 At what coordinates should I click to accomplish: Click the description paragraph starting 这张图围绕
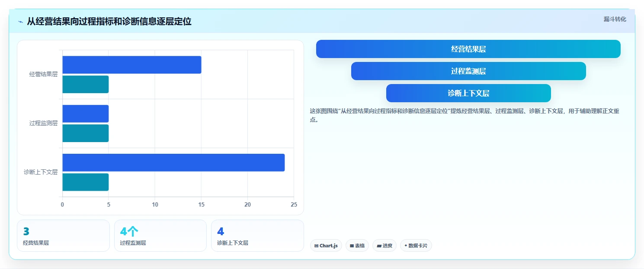point(465,116)
